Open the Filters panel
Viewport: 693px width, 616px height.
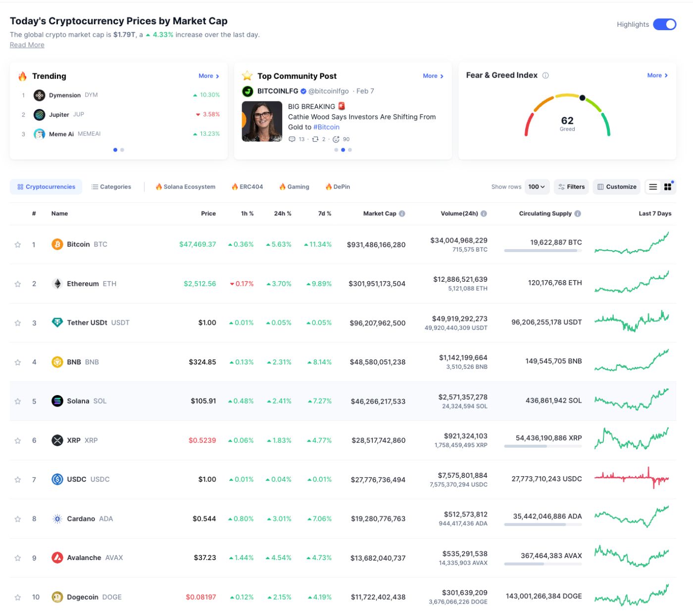[571, 187]
